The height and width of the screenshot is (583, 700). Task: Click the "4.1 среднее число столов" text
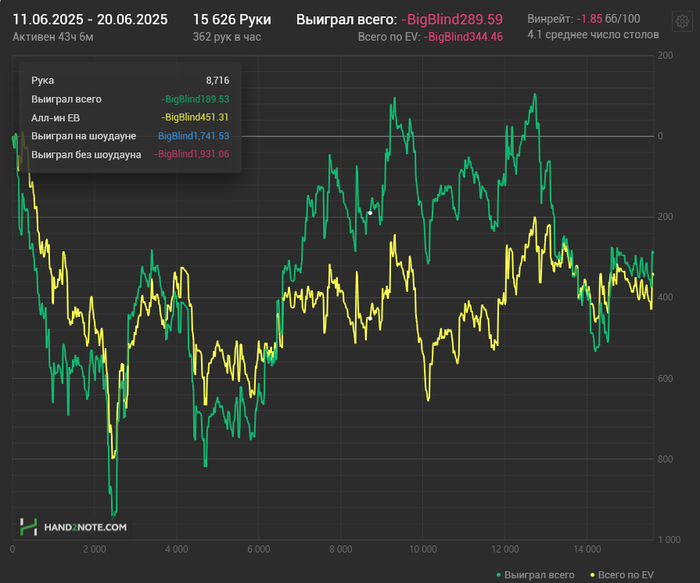coord(593,35)
